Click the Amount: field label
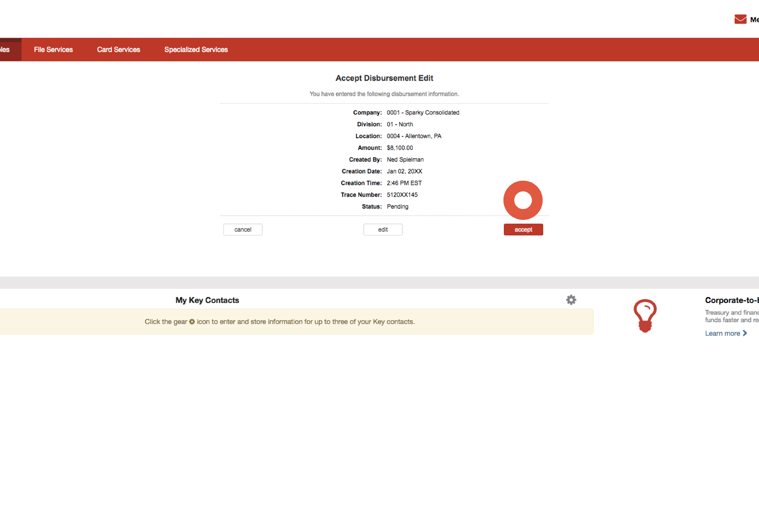 [x=370, y=148]
